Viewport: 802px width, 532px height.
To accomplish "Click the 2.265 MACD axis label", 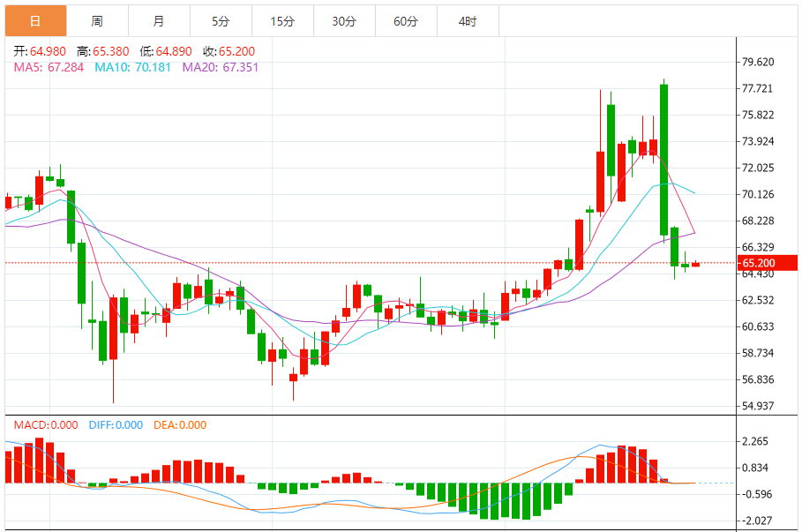I will click(x=755, y=441).
